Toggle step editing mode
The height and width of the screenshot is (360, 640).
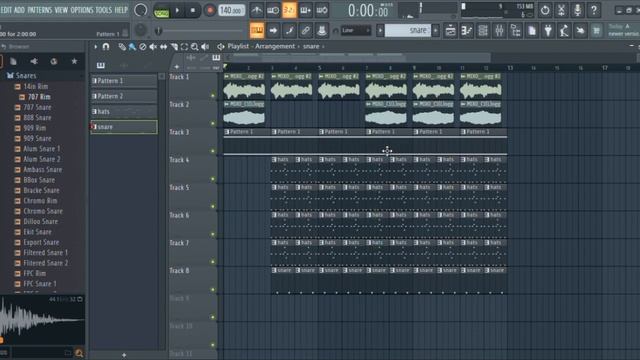pos(289,30)
